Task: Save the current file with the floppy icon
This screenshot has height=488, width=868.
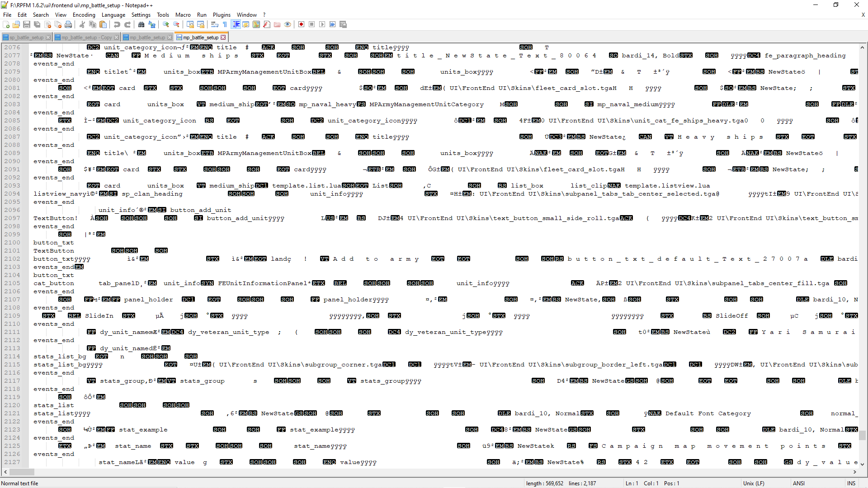Action: 27,24
